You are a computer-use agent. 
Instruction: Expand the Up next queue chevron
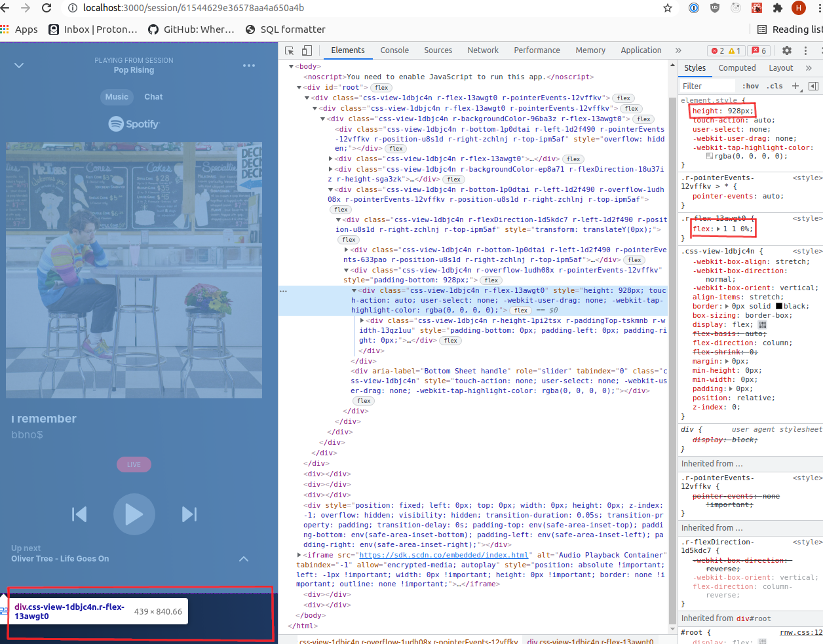[243, 558]
